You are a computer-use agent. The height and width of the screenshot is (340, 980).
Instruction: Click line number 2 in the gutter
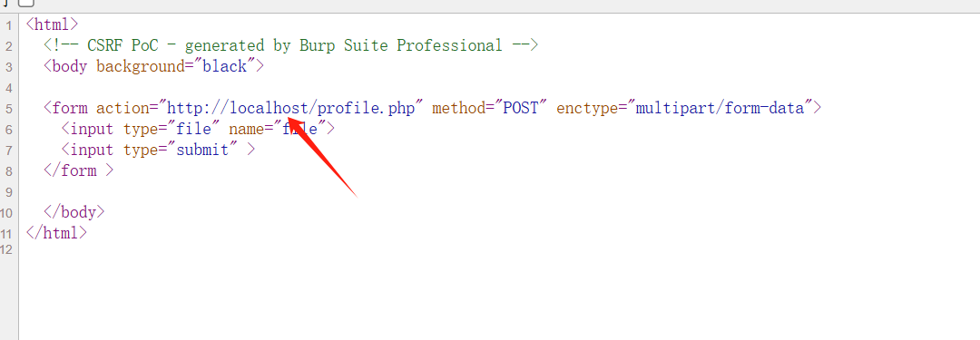coord(9,47)
